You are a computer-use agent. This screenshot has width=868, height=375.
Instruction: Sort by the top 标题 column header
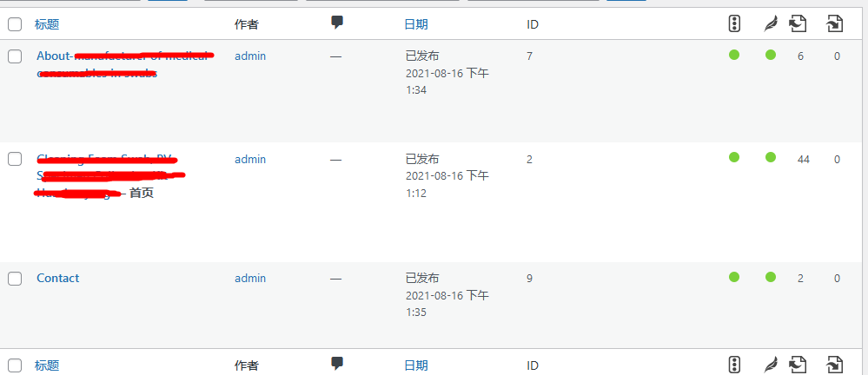tap(47, 24)
